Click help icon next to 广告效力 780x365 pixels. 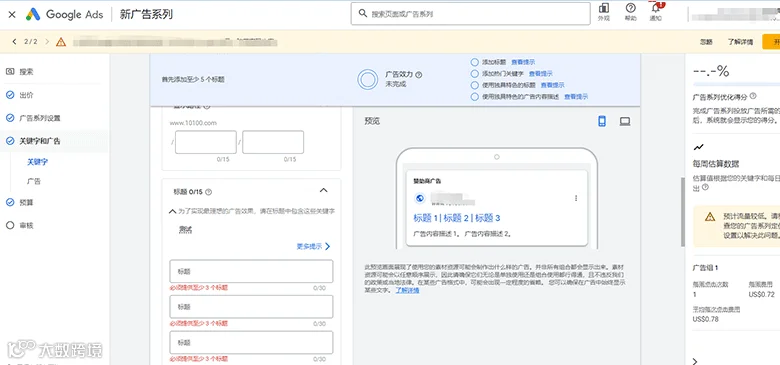(418, 75)
